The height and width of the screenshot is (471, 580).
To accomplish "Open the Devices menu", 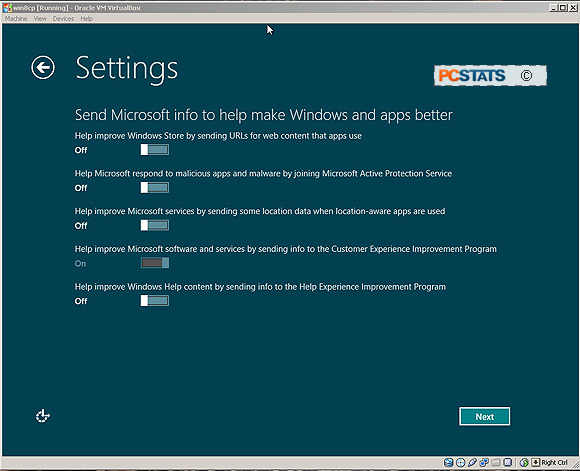I will [63, 18].
